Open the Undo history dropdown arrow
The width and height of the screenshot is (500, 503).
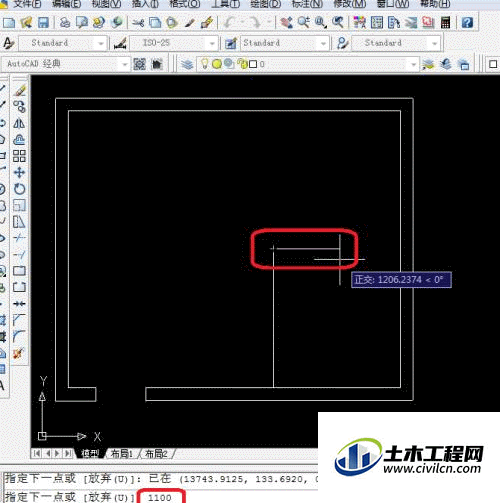tap(242, 23)
